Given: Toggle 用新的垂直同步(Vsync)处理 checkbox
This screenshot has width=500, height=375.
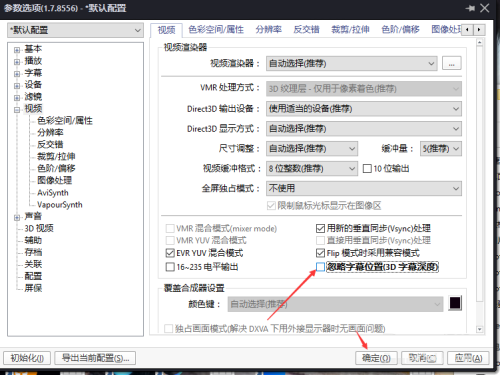Looking at the screenshot, I should (320, 228).
